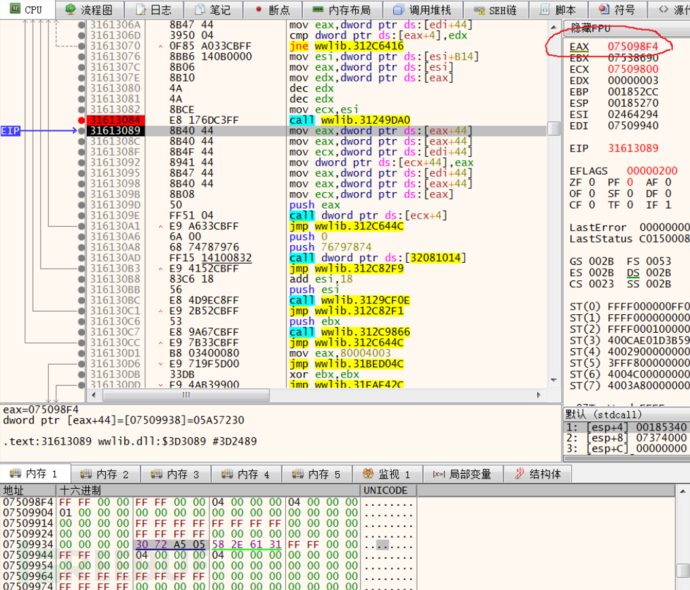690x590 pixels.
Task: Switch to the 内存 2 dump tab
Action: click(x=105, y=474)
